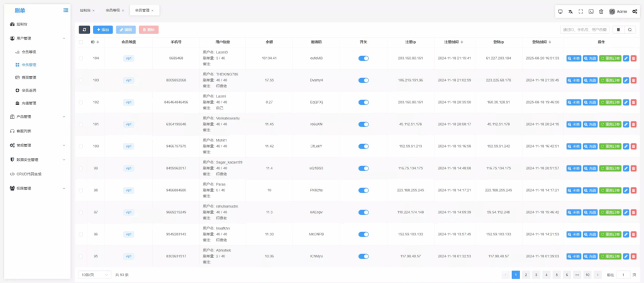Viewport: 644px width, 283px height.
Task: Click the refresh icon above the table
Action: 84,30
